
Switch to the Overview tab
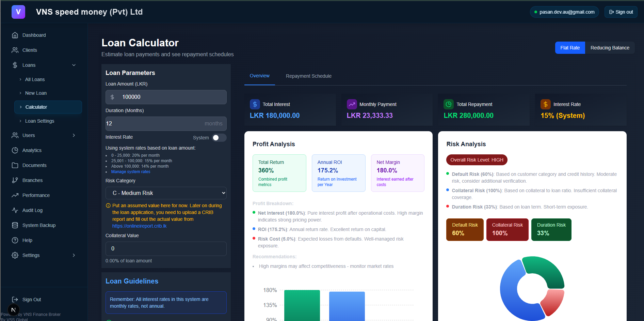[x=260, y=76]
